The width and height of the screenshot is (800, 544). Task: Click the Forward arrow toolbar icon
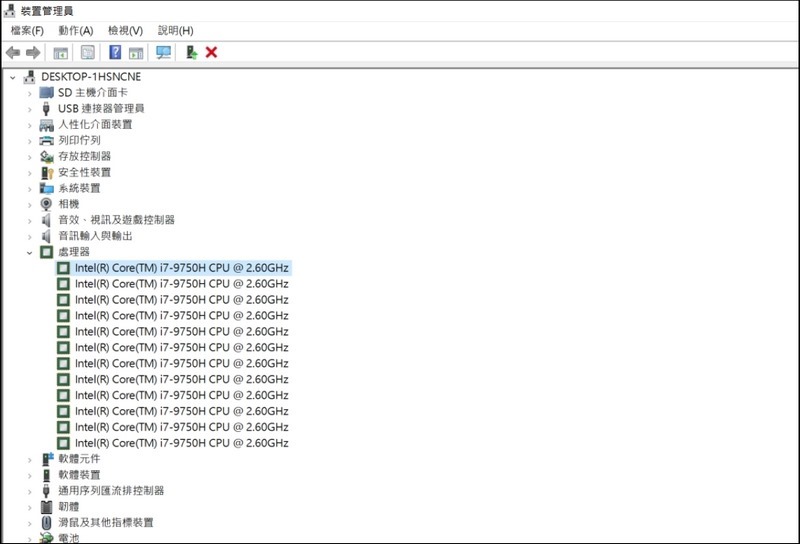click(33, 52)
